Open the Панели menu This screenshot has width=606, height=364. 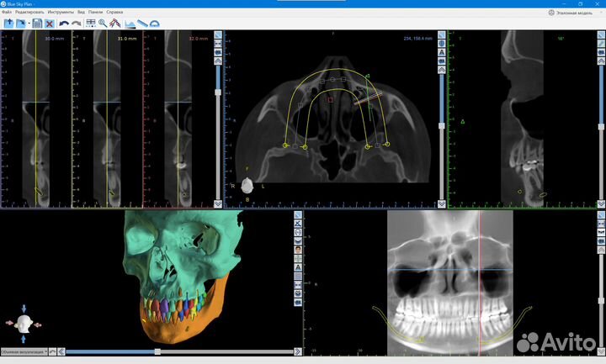(95, 13)
